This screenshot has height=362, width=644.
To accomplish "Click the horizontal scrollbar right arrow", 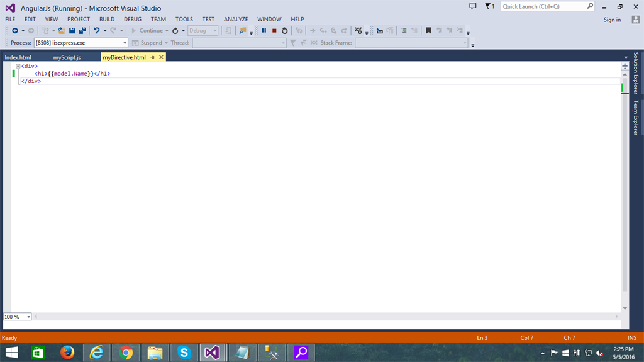I will coord(616,317).
